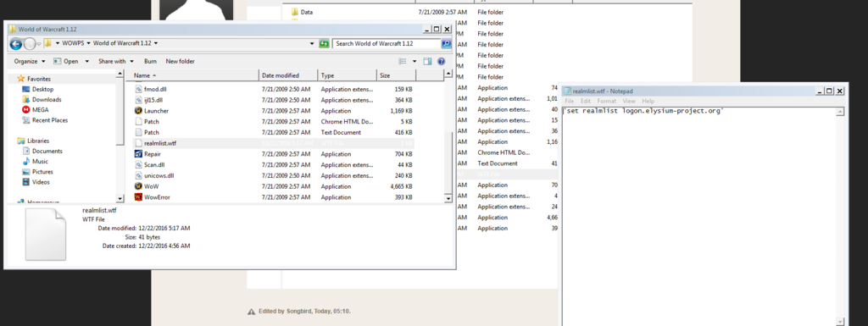Click the Songbird name in the edited-by line

click(298, 311)
